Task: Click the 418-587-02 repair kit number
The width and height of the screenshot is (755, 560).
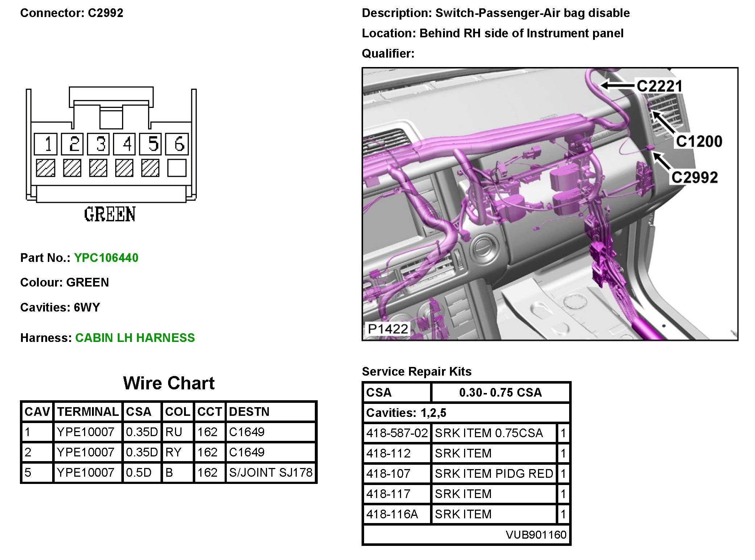Action: click(x=397, y=433)
